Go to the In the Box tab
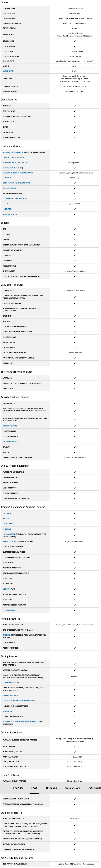The height and width of the screenshot is (868, 101). [x=51, y=788]
